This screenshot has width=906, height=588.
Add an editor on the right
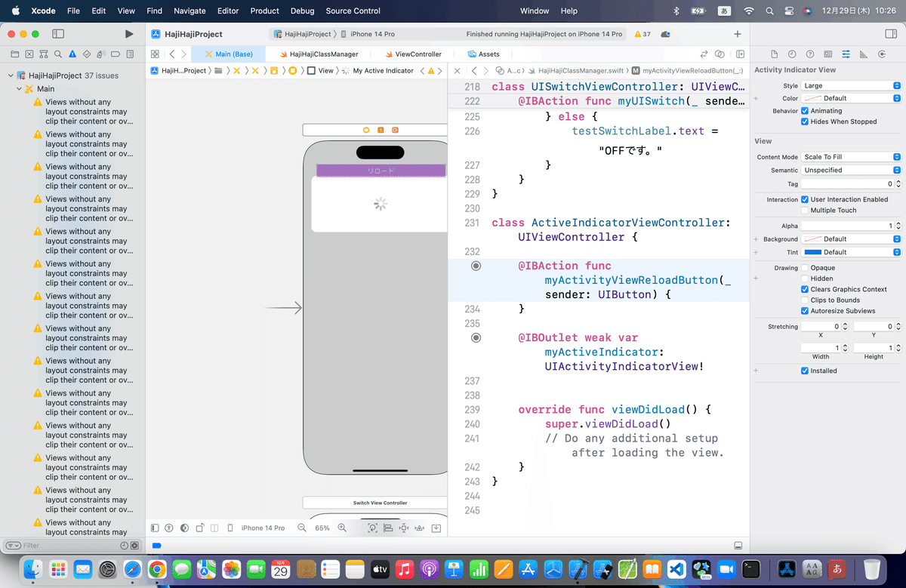(x=741, y=54)
